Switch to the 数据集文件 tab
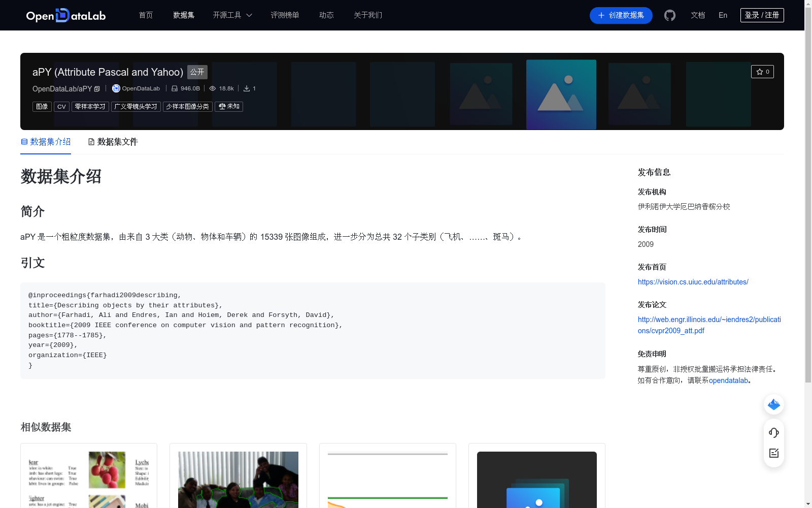The width and height of the screenshot is (812, 508). click(x=113, y=142)
